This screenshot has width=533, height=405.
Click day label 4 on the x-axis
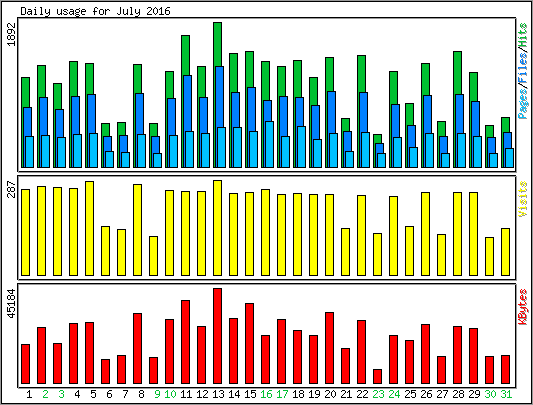77,394
